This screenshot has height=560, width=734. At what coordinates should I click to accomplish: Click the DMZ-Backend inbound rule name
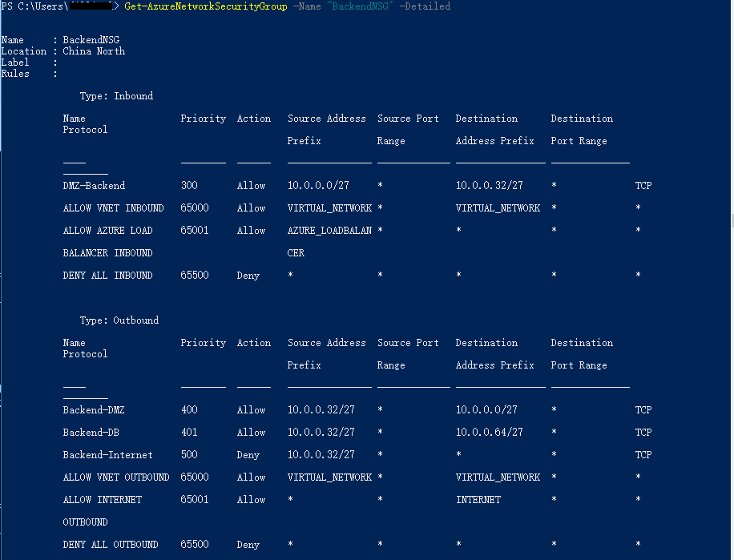94,186
